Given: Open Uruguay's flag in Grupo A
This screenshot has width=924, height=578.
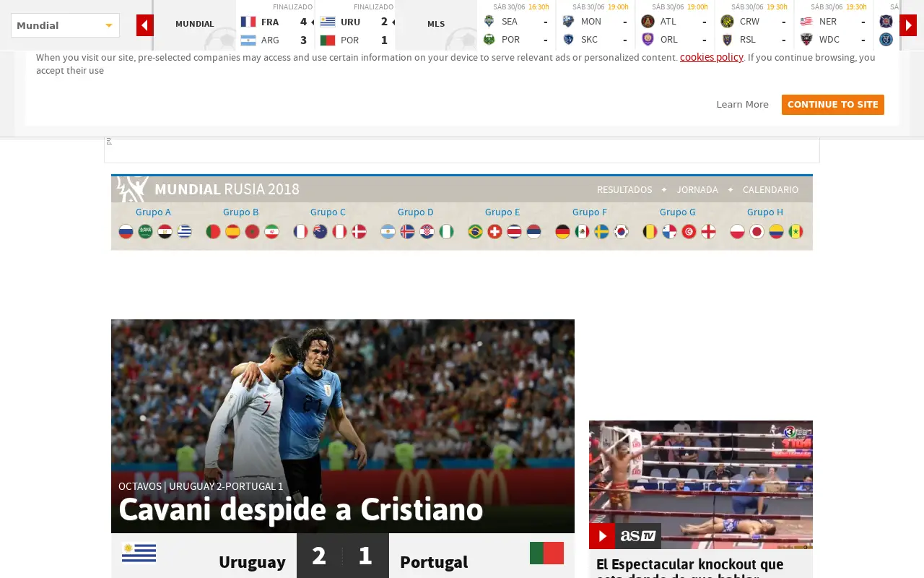Looking at the screenshot, I should pos(185,232).
